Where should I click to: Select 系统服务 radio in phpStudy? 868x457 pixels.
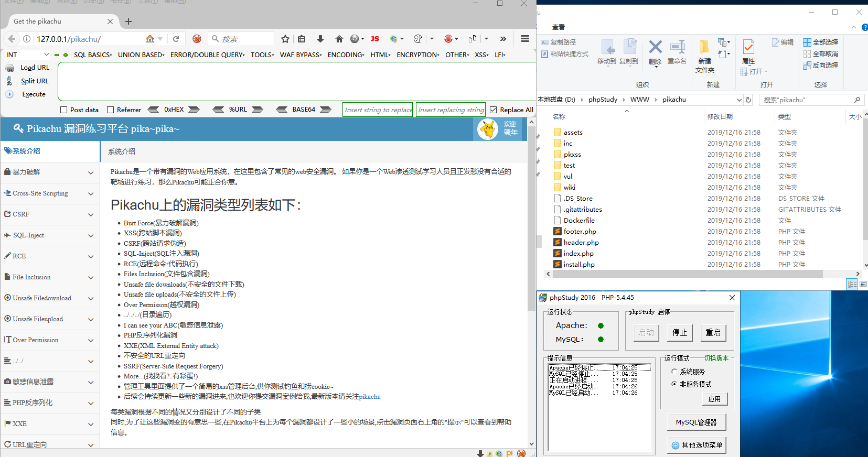(x=674, y=372)
